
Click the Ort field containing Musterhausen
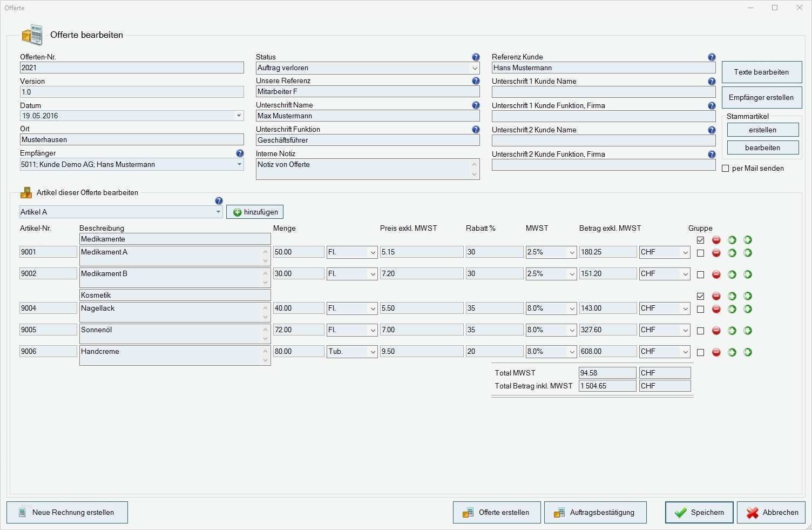click(132, 139)
